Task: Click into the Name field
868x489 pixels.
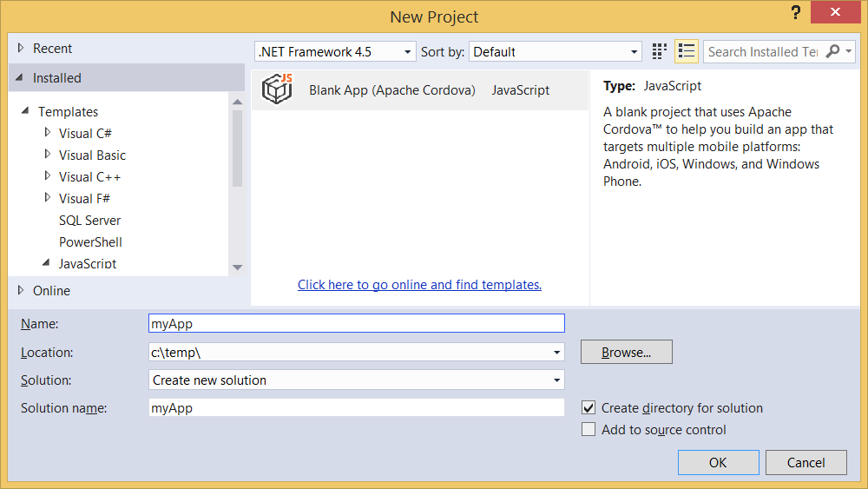Action: click(x=357, y=323)
